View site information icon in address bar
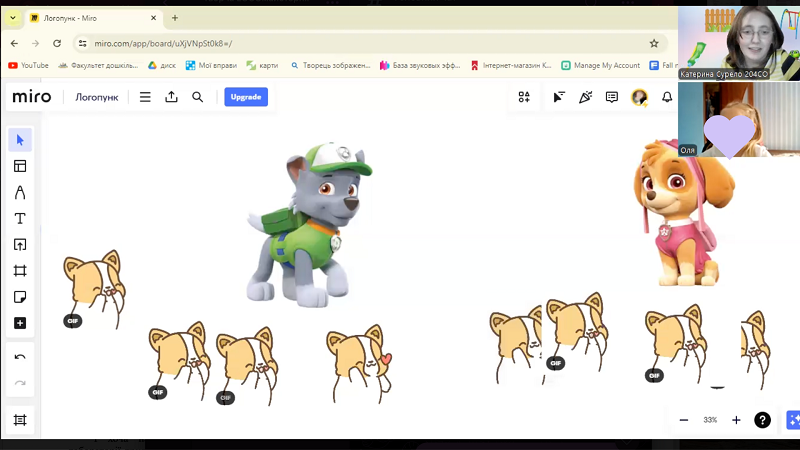The image size is (800, 450). (x=83, y=43)
